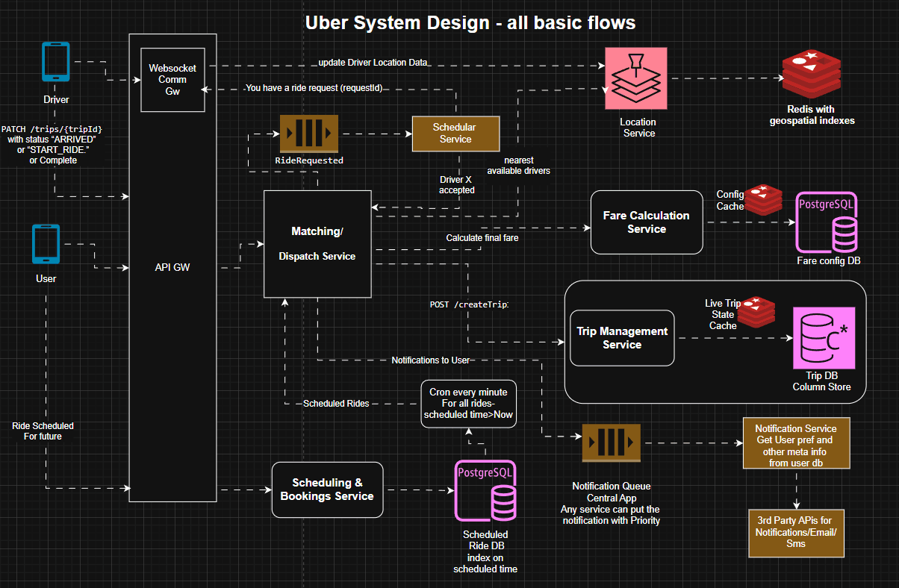Select the 'PATCH /trips/{tripId}' text block

coord(52,145)
